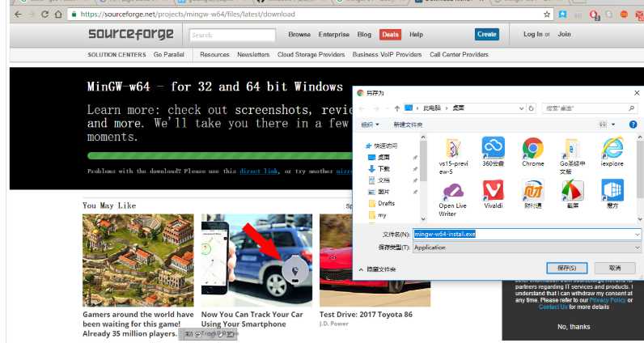Click the Join link
This screenshot has width=644, height=343.
(x=565, y=35)
